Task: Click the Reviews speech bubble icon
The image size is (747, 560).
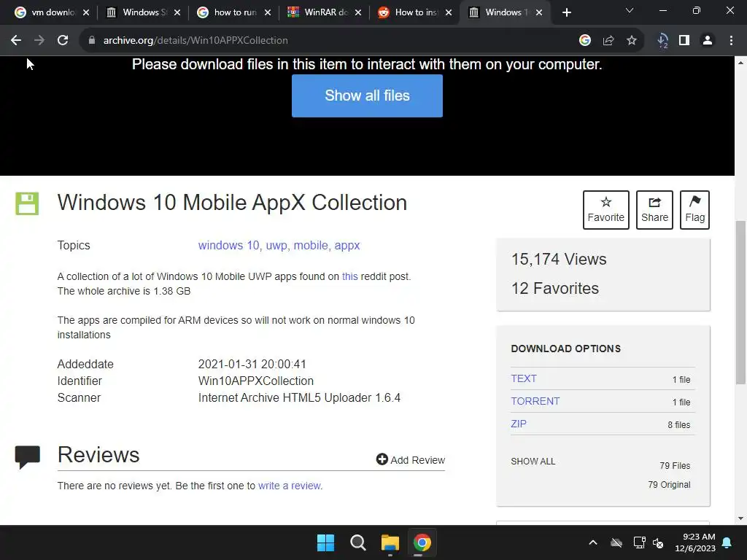Action: click(27, 457)
